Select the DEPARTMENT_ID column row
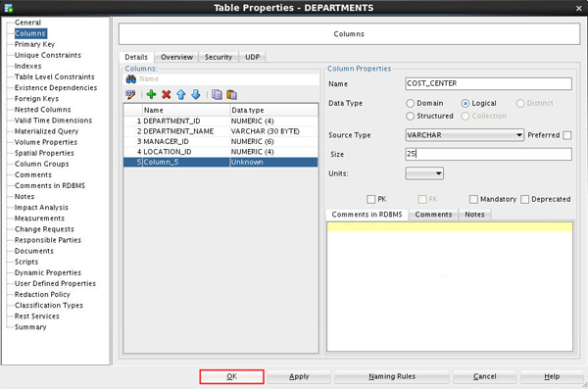 [220, 122]
